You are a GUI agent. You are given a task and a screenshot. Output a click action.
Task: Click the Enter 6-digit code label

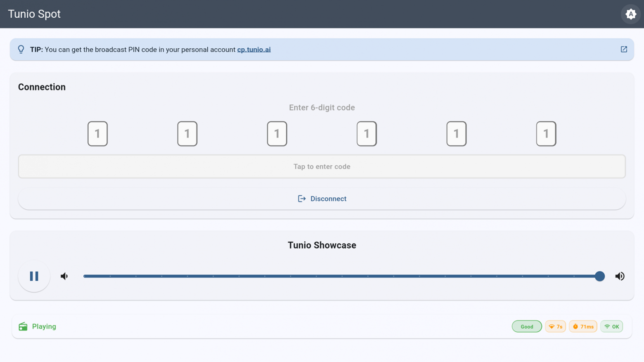coord(322,108)
